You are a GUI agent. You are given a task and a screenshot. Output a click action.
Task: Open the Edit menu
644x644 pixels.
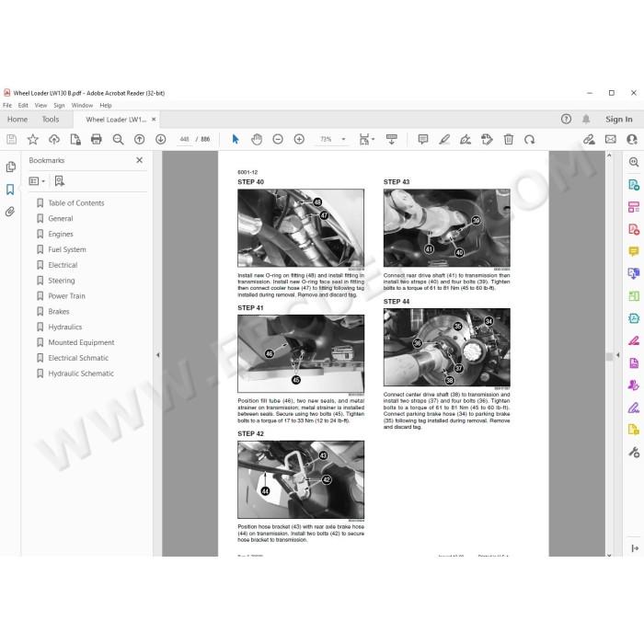(23, 106)
